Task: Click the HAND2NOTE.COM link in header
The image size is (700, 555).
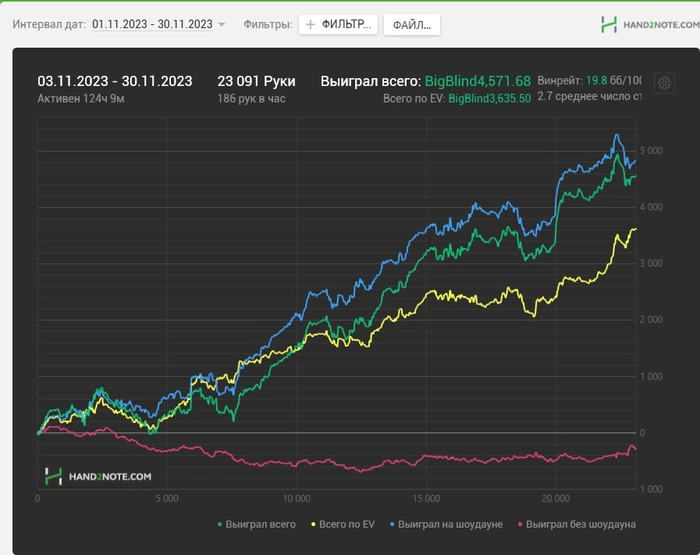Action: click(662, 25)
